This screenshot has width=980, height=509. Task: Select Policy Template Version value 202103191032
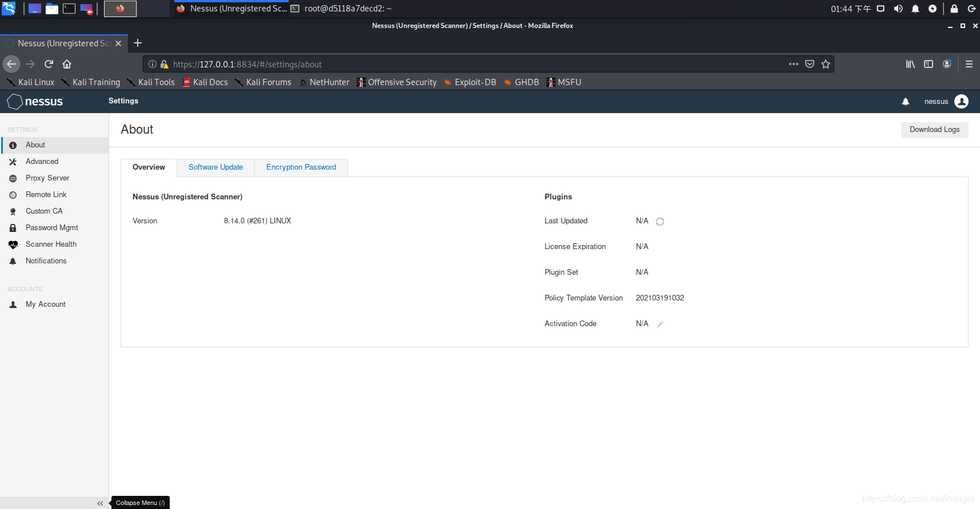point(660,298)
